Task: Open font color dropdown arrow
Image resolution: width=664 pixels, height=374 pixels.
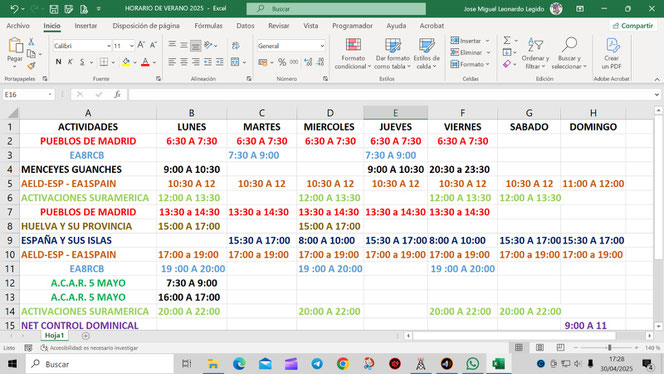Action: click(155, 62)
